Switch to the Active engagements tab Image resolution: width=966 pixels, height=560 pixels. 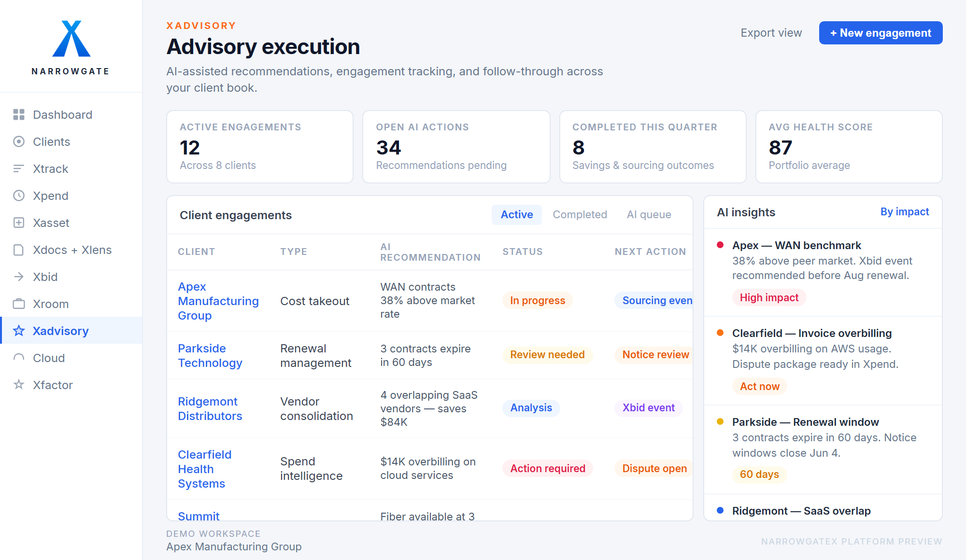517,215
